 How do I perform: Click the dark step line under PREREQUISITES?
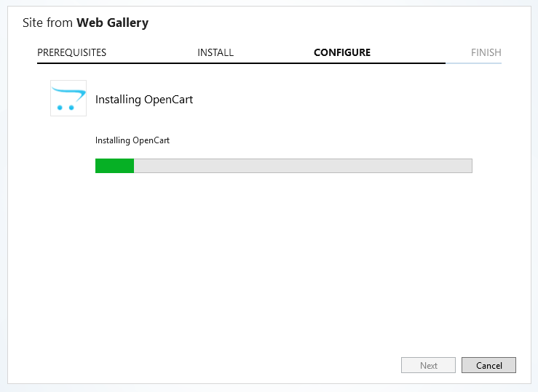point(71,63)
